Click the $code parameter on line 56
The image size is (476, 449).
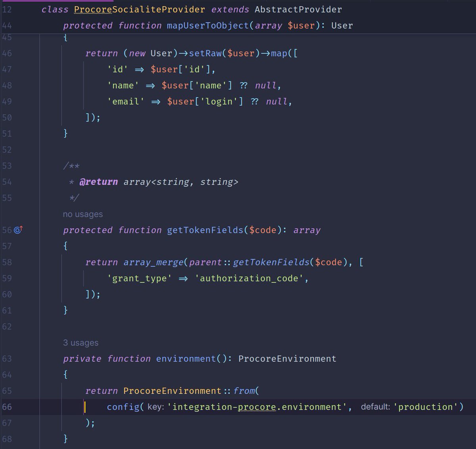pyautogui.click(x=263, y=230)
